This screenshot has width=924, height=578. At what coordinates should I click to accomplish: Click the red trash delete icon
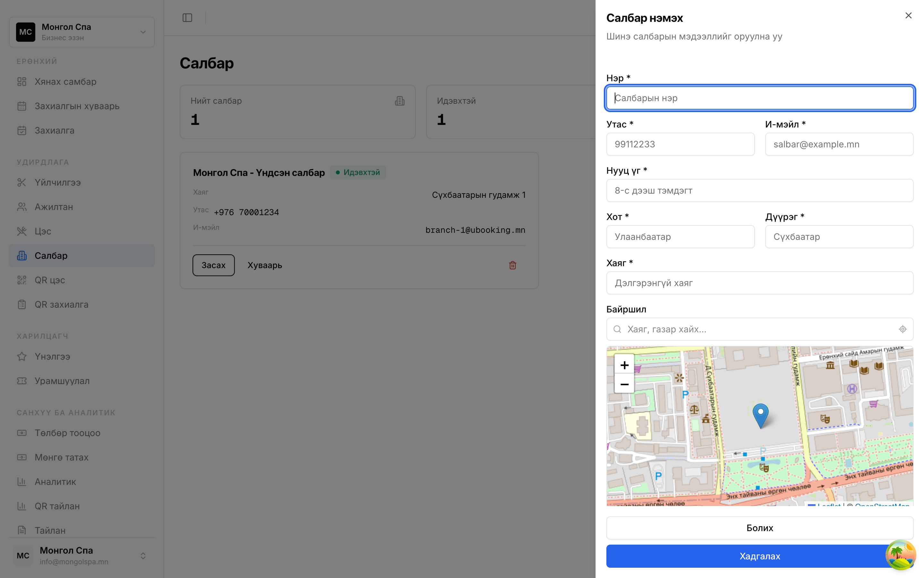point(512,265)
